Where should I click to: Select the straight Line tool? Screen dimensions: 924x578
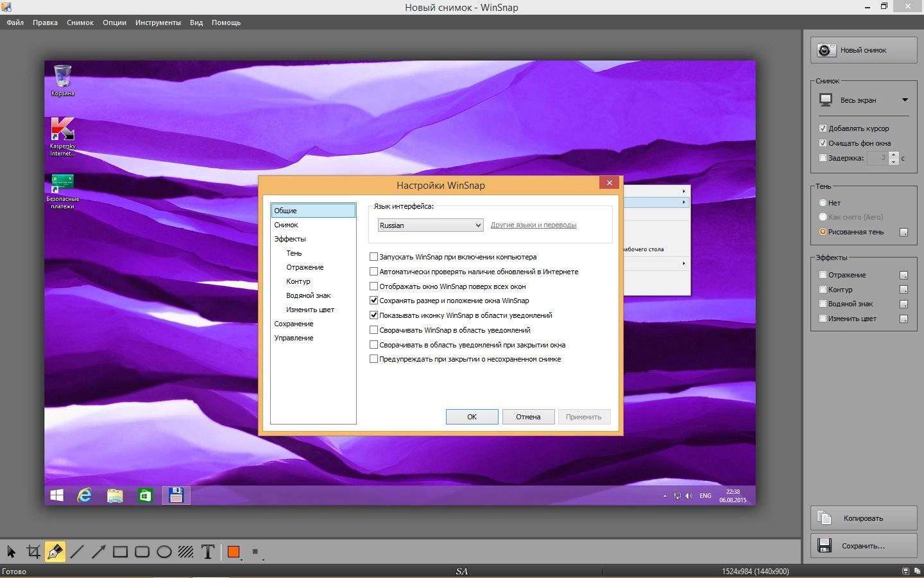77,552
